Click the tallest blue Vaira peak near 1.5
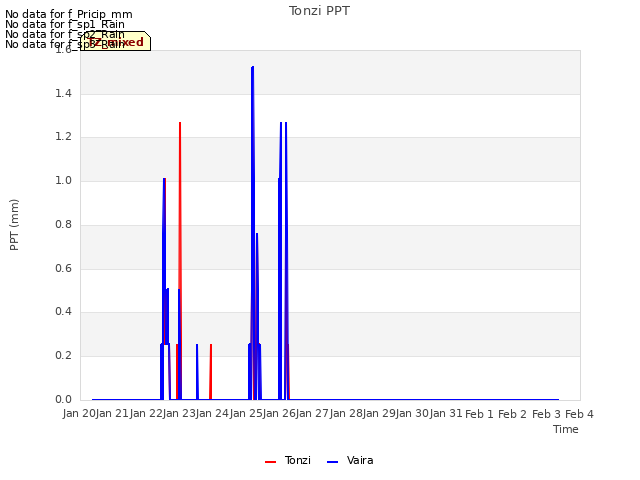640x480 pixels. tap(253, 68)
